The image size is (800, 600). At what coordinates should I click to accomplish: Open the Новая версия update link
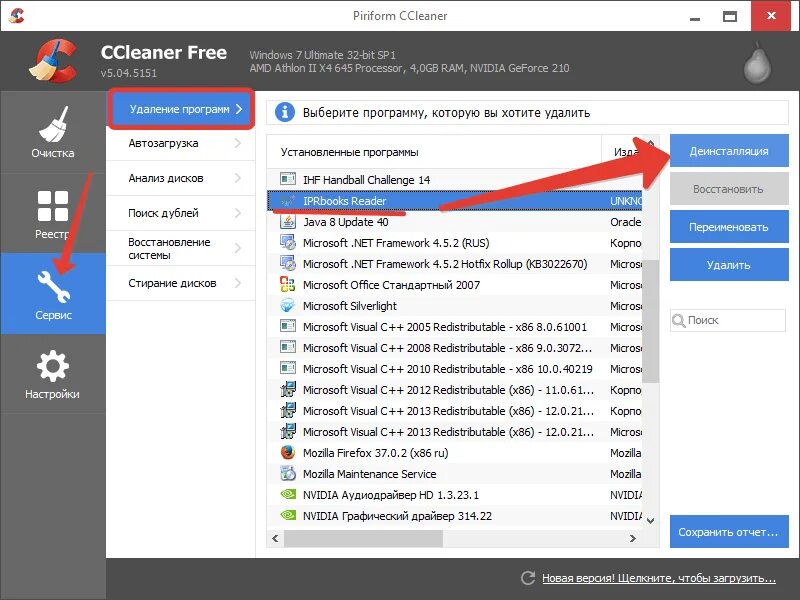(659, 578)
